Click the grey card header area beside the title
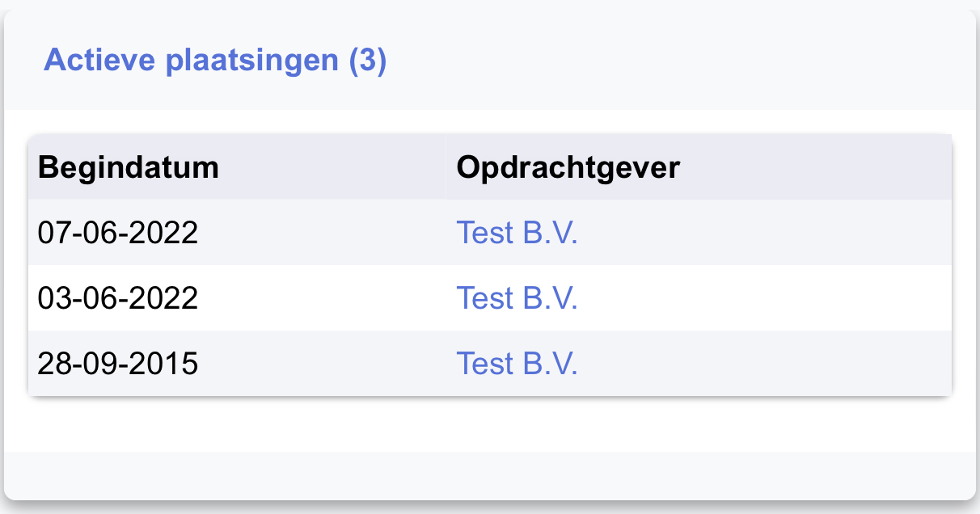 [x=679, y=61]
